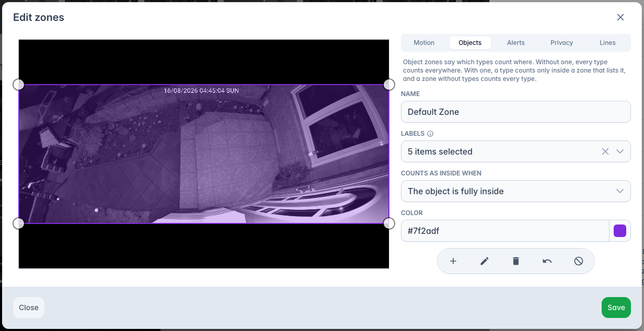Open the purple color swatch picker
This screenshot has width=644, height=331.
(620, 231)
